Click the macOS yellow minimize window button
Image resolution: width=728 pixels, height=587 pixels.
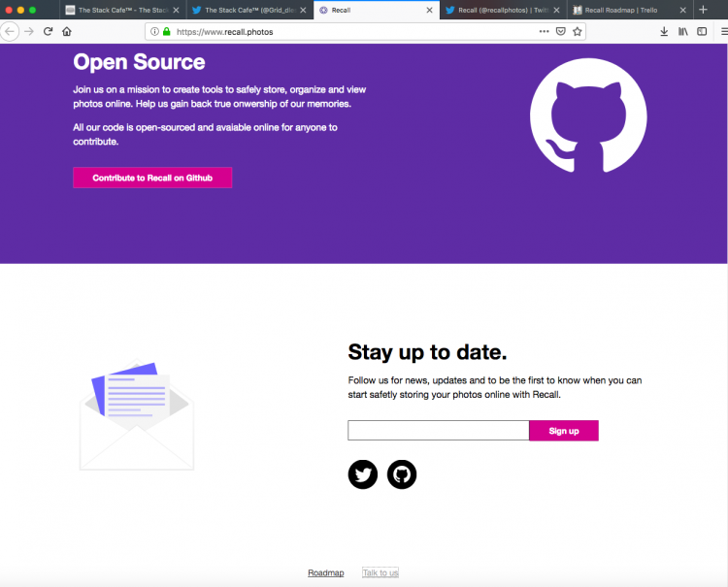point(20,10)
